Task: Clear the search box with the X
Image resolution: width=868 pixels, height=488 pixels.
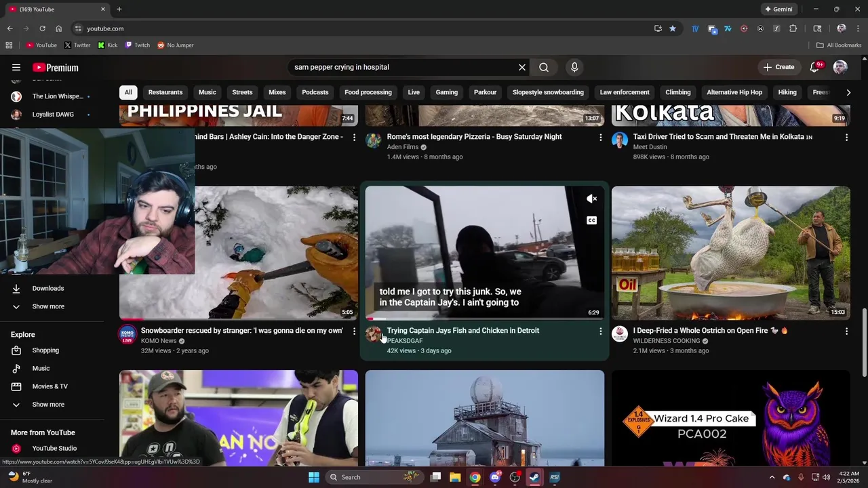Action: pos(522,67)
